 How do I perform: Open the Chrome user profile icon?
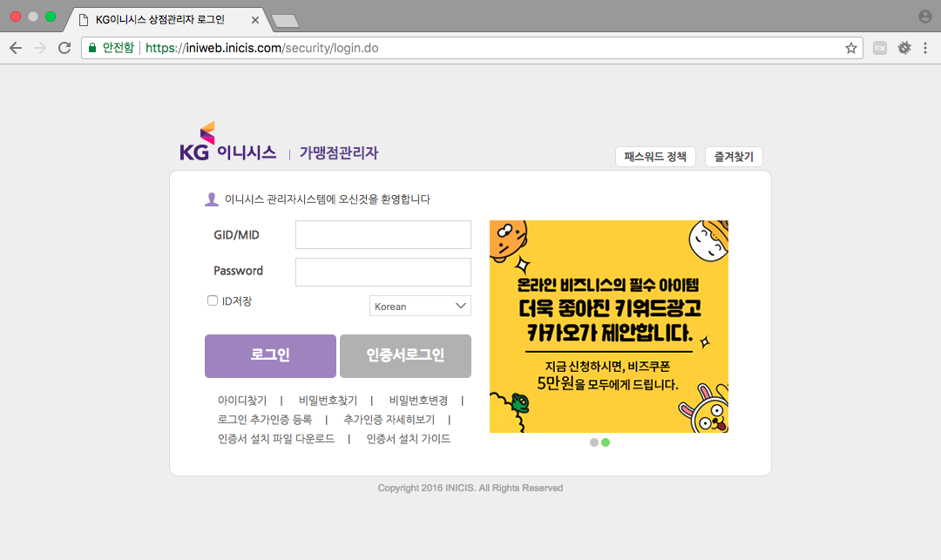click(924, 17)
